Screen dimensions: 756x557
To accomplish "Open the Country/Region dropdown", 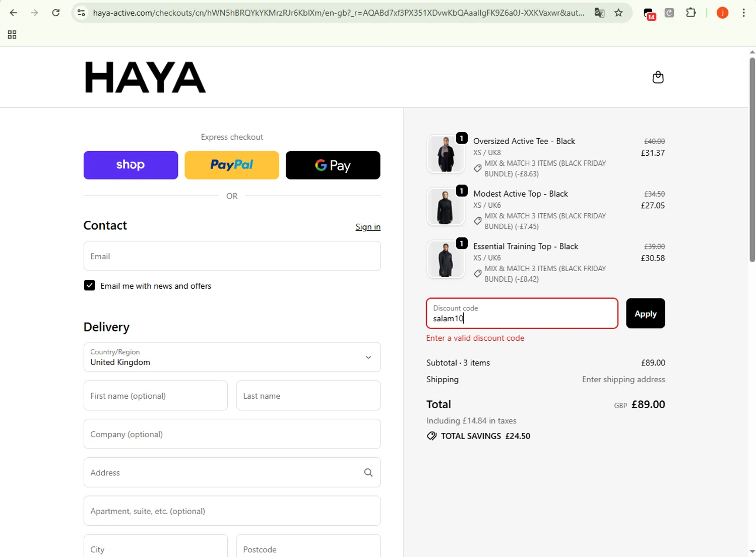I will coord(232,357).
